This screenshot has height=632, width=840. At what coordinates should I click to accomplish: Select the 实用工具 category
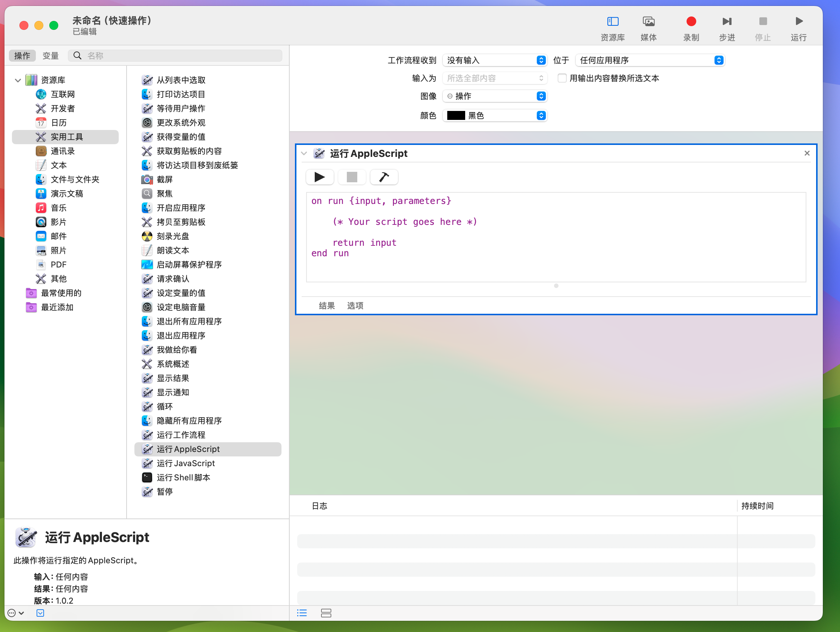pos(65,137)
